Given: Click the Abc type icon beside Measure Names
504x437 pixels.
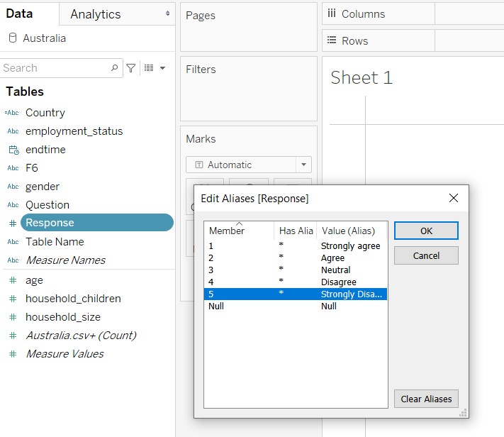Looking at the screenshot, I should (13, 260).
